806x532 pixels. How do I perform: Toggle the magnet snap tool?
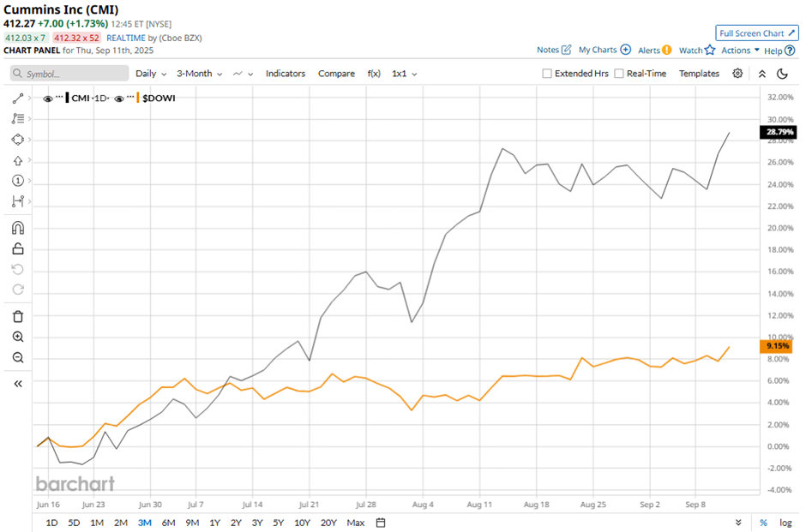(17, 228)
